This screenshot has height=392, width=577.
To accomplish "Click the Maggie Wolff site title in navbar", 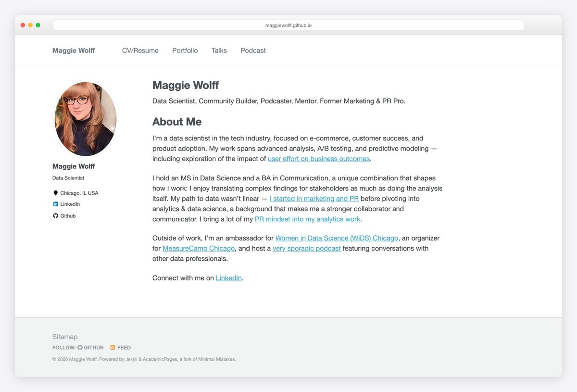I will 74,51.
